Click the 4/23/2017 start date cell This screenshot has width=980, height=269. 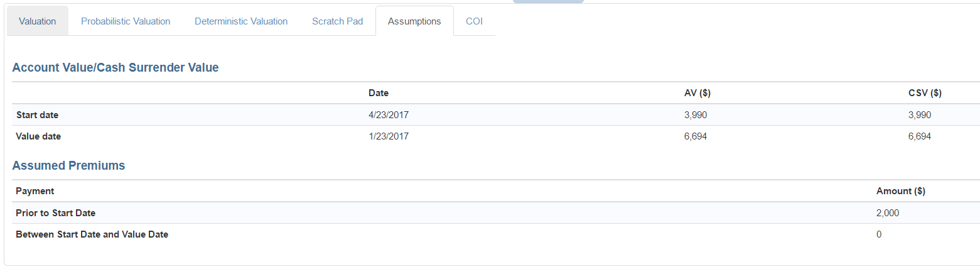(389, 115)
